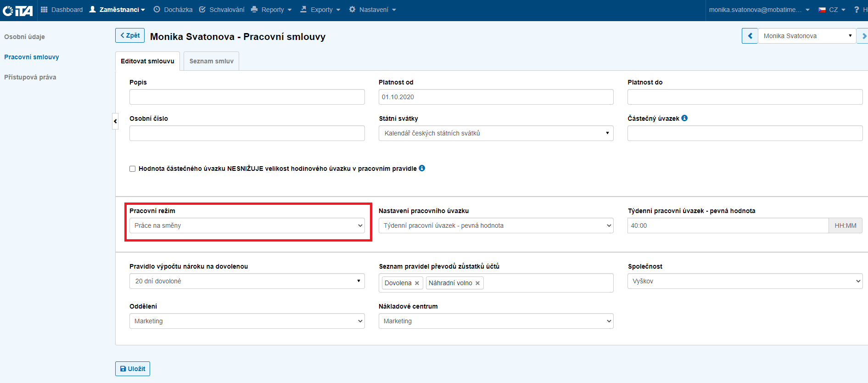The width and height of the screenshot is (868, 383).
Task: Click the iTA logo icon
Action: pos(17,10)
